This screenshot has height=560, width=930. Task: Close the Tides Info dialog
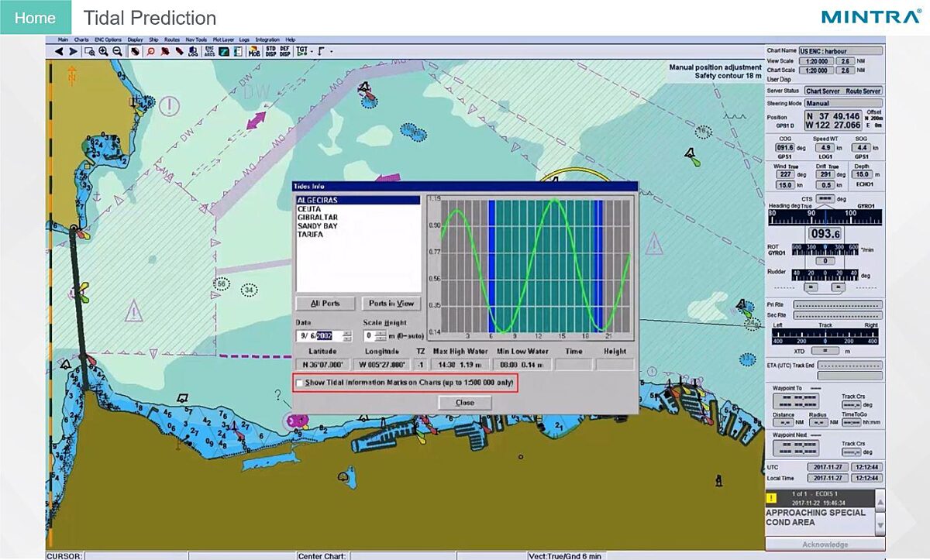coord(465,403)
